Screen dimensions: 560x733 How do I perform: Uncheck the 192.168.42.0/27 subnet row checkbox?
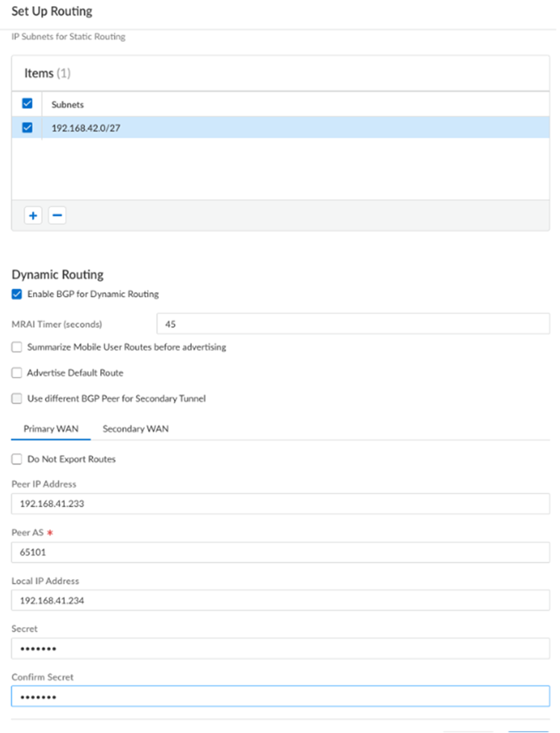tap(28, 128)
